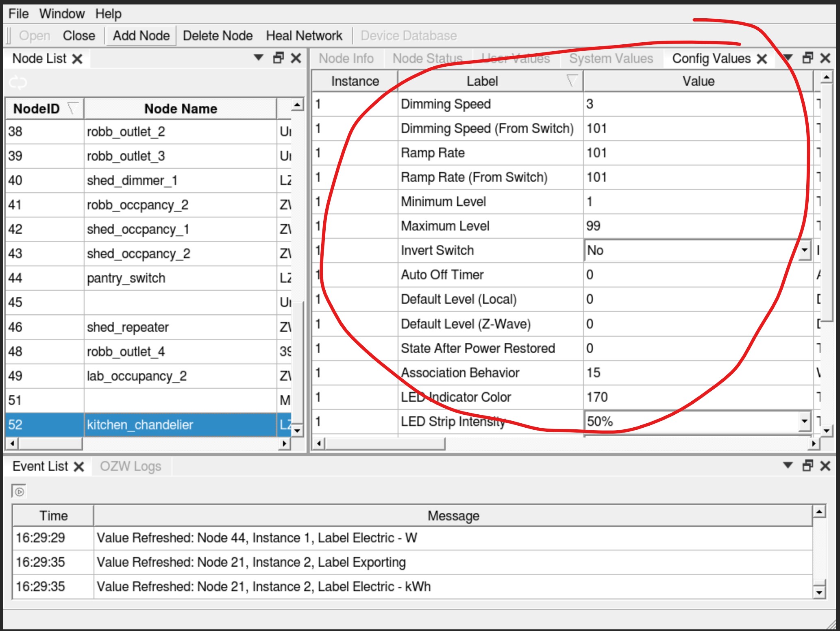Open the File menu
The height and width of the screenshot is (631, 840).
tap(18, 14)
